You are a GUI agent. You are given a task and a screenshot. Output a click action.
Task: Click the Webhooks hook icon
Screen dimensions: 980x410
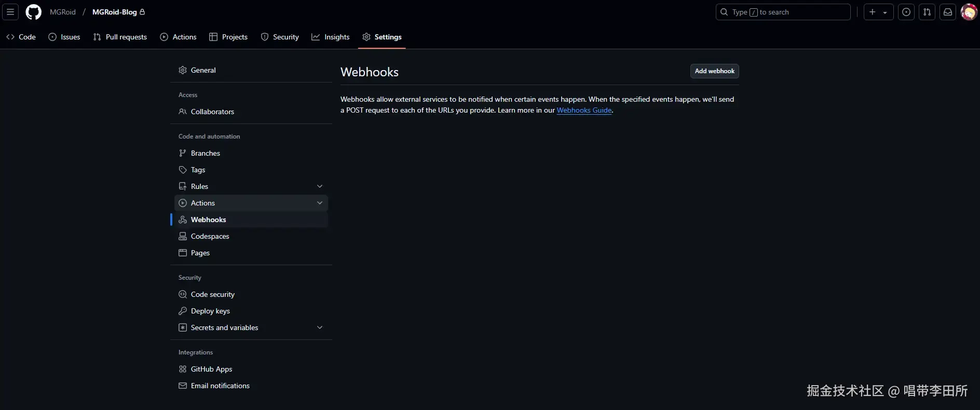[183, 220]
